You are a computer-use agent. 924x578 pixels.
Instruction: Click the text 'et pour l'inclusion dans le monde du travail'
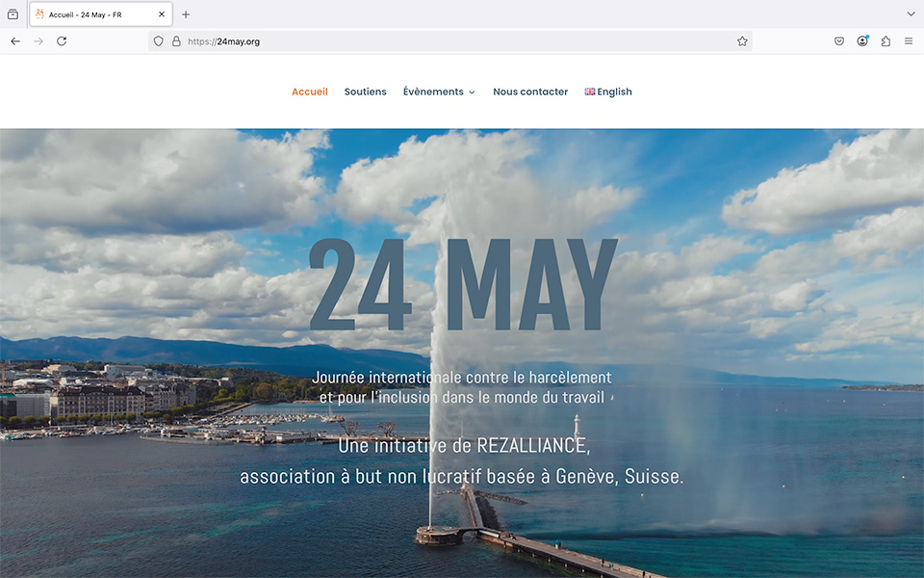tap(462, 397)
